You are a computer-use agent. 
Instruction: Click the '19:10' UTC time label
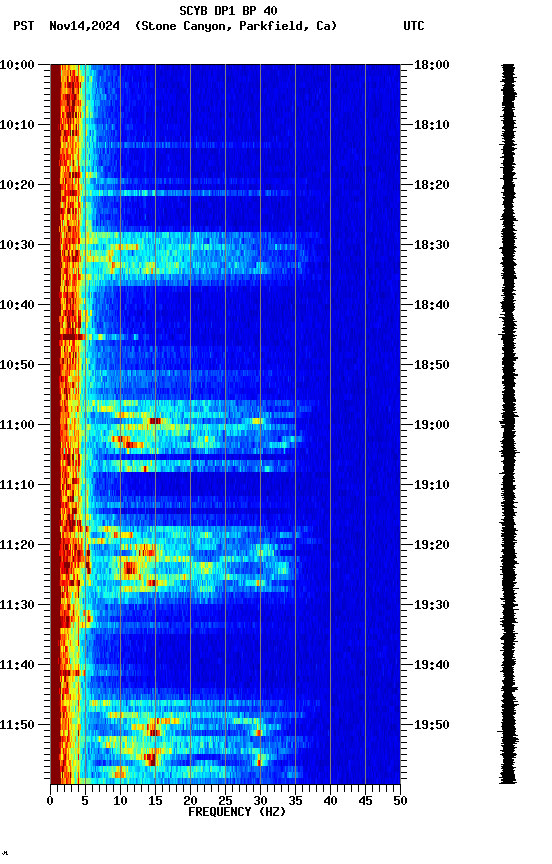(432, 485)
